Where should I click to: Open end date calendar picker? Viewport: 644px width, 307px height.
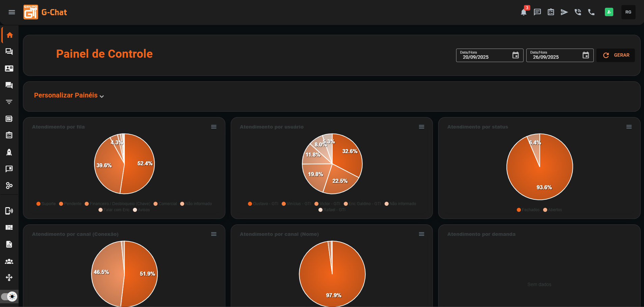586,55
